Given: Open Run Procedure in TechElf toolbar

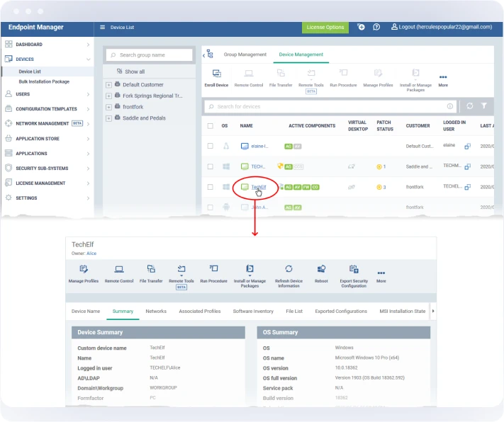Looking at the screenshot, I should coord(213,269).
